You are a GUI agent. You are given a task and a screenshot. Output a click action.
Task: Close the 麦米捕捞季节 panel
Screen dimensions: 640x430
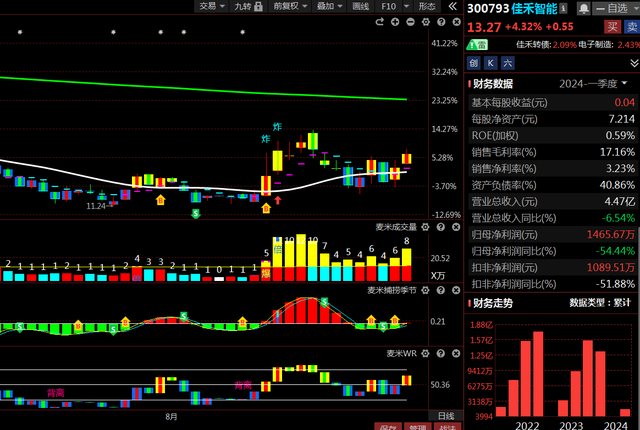[456, 290]
